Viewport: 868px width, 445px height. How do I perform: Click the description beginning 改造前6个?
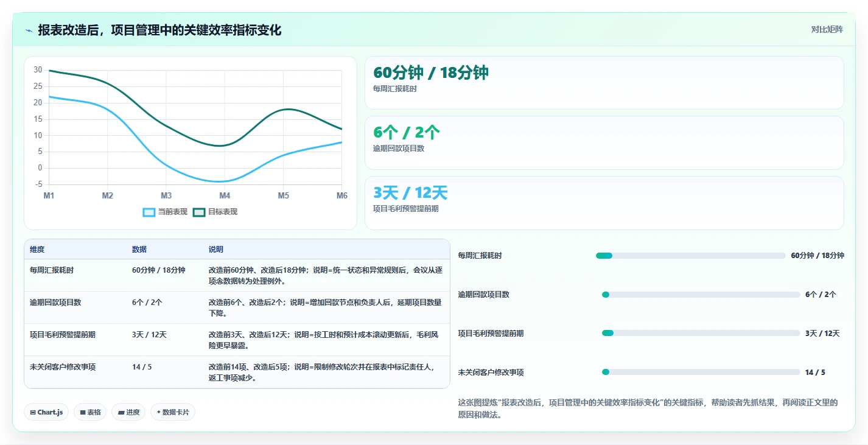pyautogui.click(x=326, y=307)
